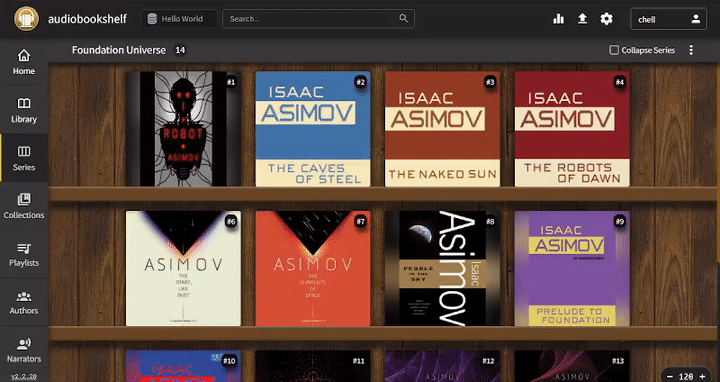
Task: Open The Naked Sun book cover
Action: coord(442,129)
